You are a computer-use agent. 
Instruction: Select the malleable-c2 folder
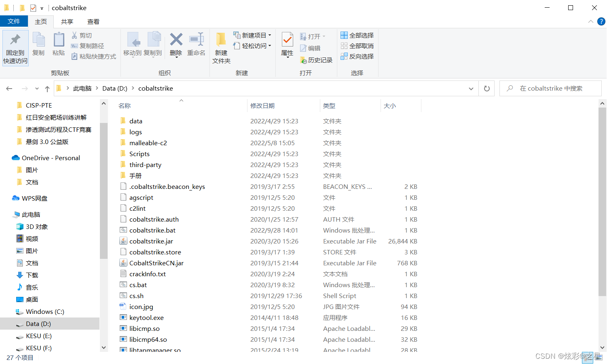point(148,143)
